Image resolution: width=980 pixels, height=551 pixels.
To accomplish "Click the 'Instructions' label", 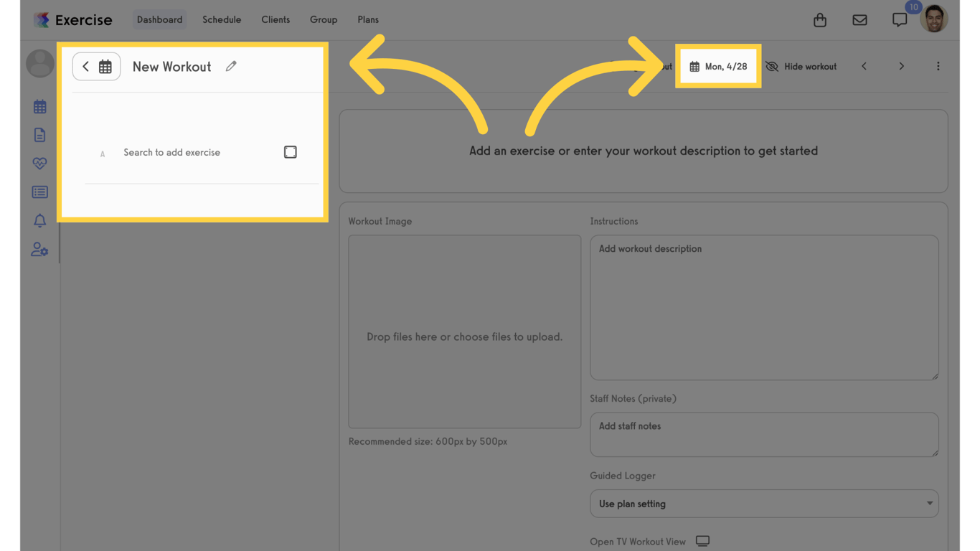I will [613, 222].
